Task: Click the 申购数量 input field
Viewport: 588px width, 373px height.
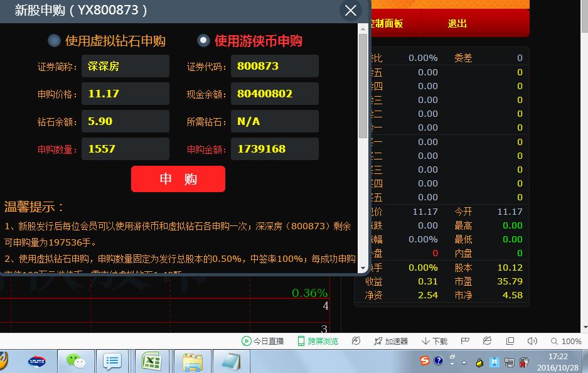Action: pos(126,149)
